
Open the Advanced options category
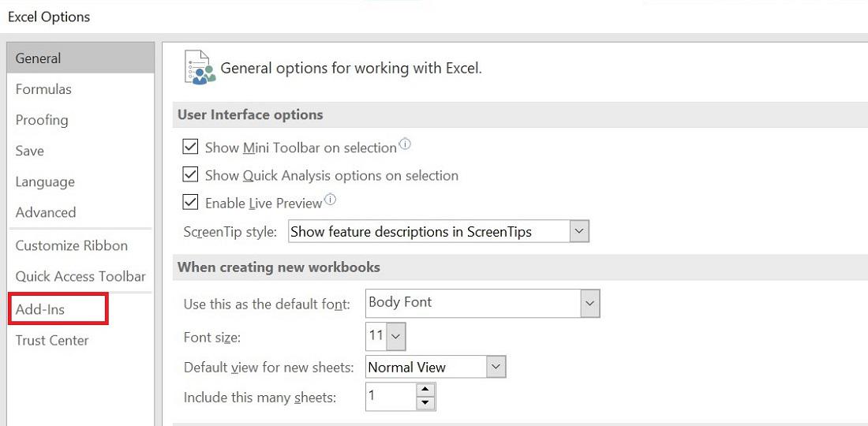point(46,212)
